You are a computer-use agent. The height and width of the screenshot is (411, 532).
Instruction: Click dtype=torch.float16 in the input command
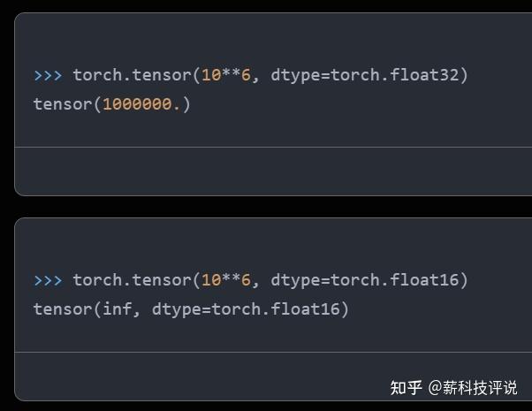364,280
